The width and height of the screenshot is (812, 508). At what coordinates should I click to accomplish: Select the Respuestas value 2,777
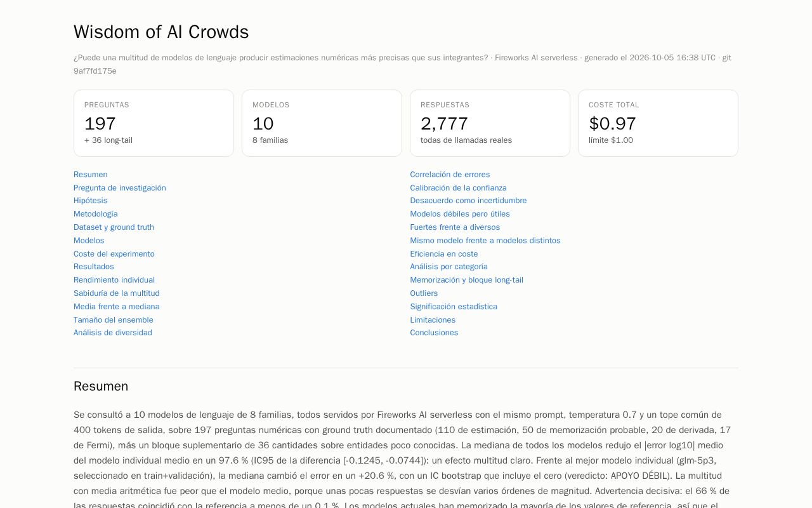click(444, 123)
